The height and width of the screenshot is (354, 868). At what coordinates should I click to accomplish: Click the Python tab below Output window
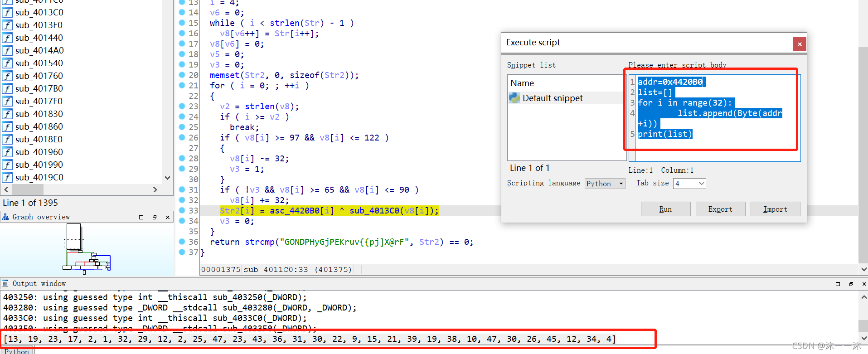pos(17,351)
